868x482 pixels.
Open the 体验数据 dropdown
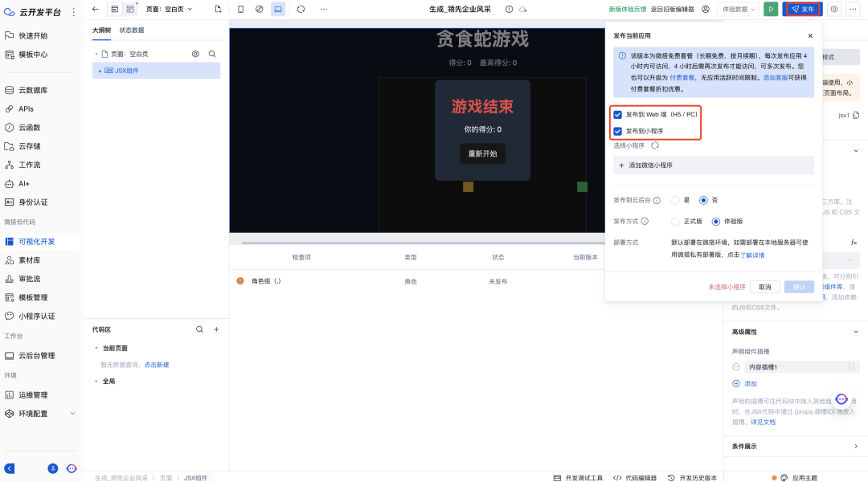(x=739, y=9)
